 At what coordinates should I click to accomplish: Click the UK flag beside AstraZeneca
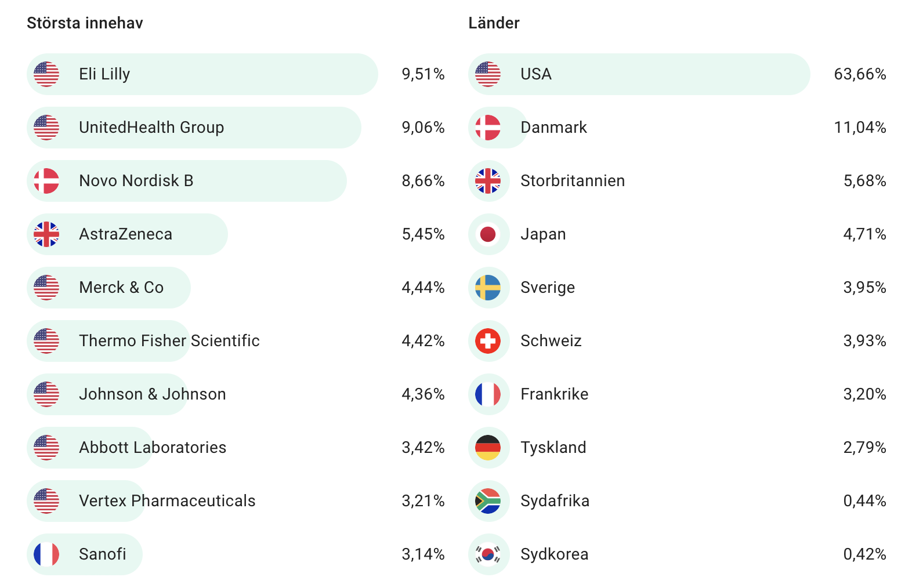[x=46, y=234]
